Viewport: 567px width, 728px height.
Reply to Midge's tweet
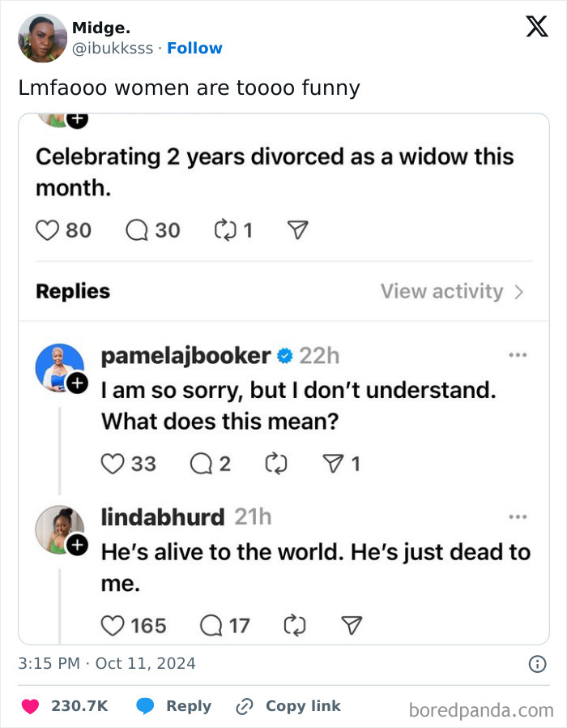(174, 705)
